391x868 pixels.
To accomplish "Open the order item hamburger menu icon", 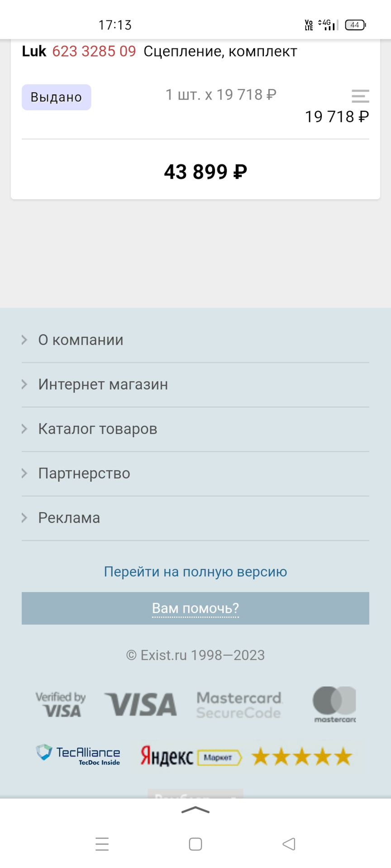I will [x=360, y=96].
